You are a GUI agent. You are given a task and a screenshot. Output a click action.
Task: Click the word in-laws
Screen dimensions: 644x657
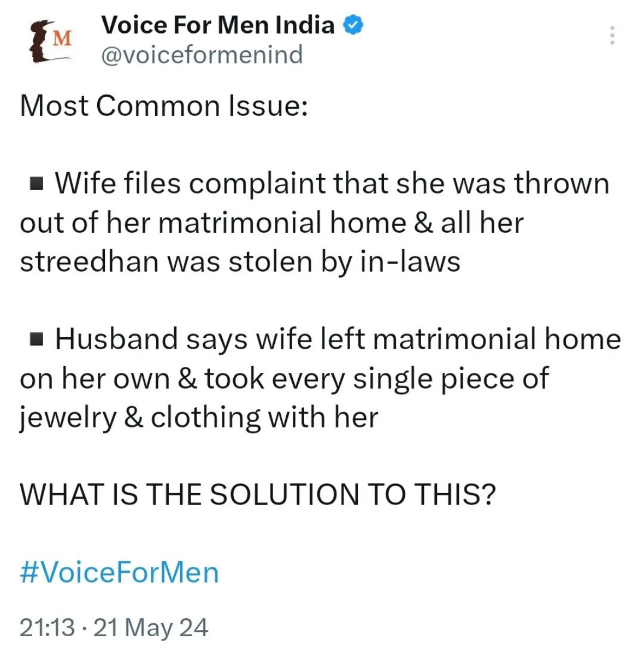coord(410,261)
